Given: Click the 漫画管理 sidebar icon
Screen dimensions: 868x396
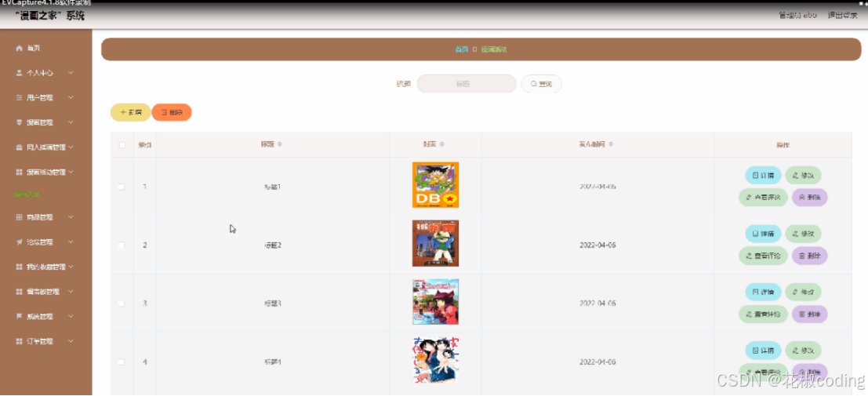Looking at the screenshot, I should (x=20, y=122).
